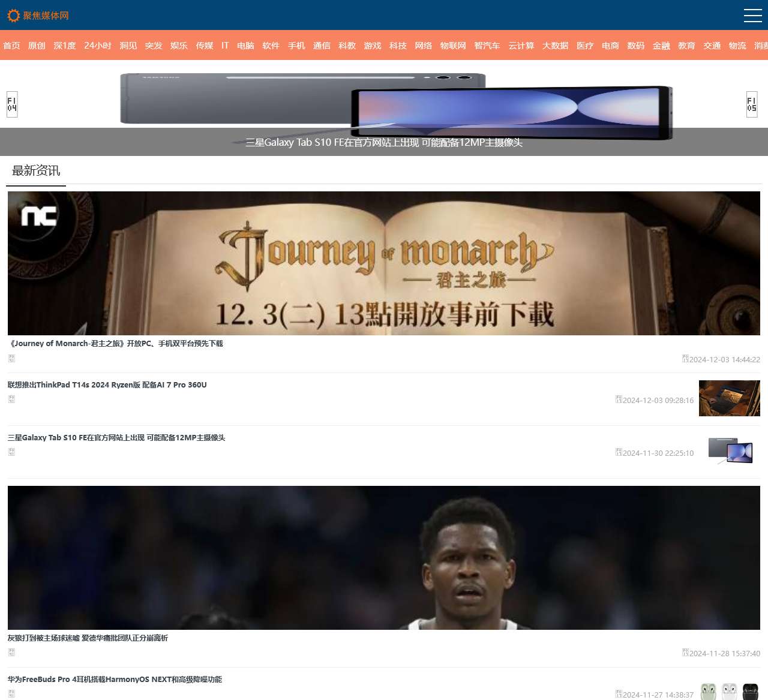Click icon under Journey of Monarch headline
The image size is (768, 700).
tap(11, 359)
